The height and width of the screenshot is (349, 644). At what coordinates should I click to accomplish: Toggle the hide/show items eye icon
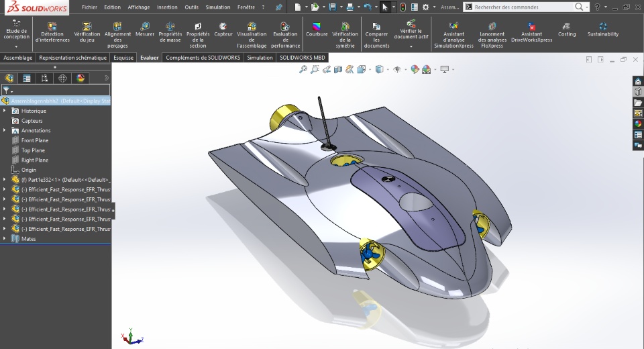(x=397, y=69)
